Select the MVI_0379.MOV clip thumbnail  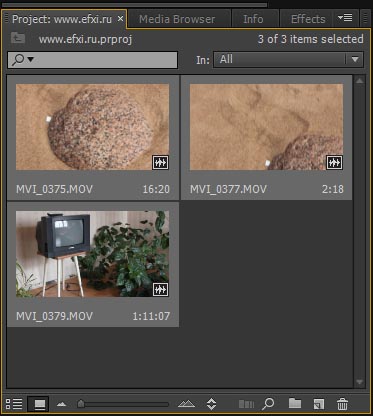tap(92, 254)
